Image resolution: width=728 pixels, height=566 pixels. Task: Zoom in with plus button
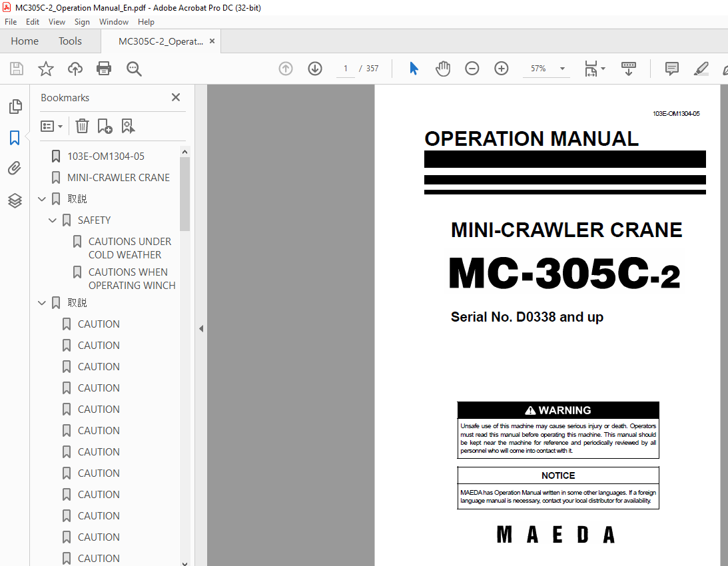(x=501, y=69)
